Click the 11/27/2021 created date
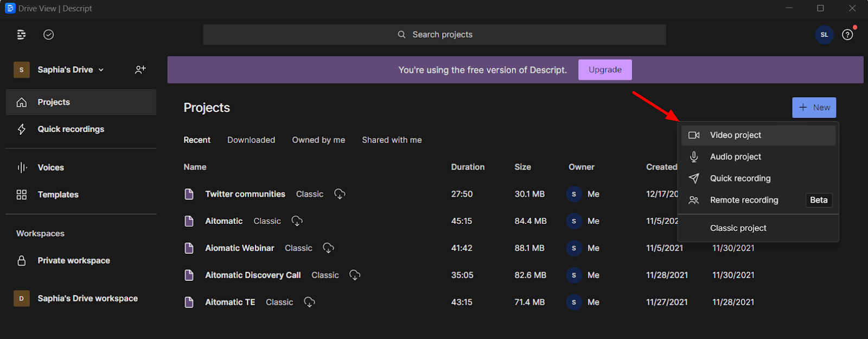The height and width of the screenshot is (339, 868). click(667, 302)
